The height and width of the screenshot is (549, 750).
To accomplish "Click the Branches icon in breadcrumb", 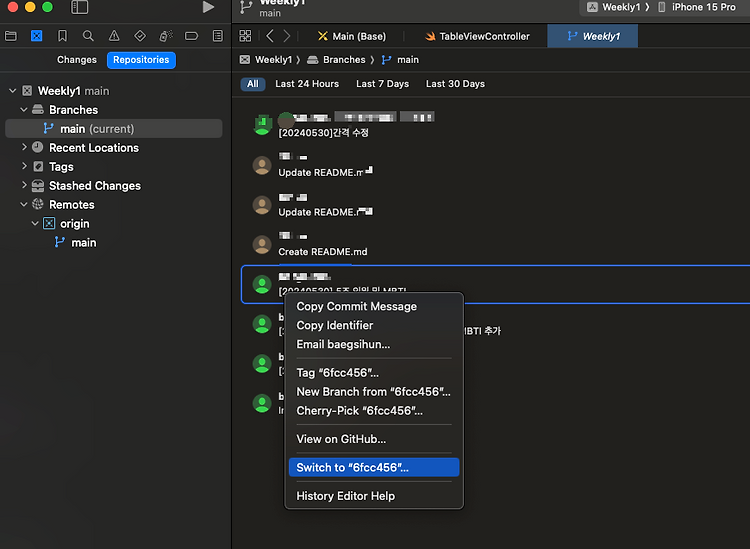I will coord(312,60).
